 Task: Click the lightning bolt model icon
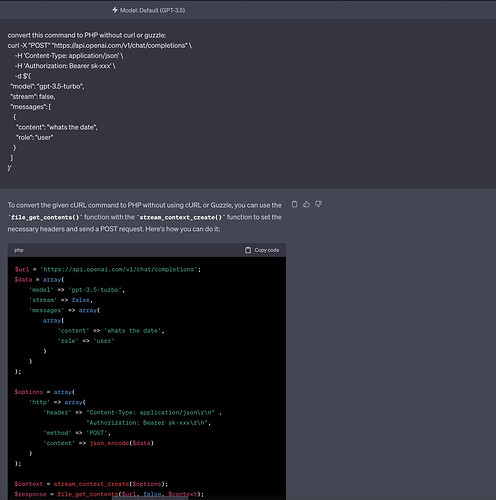pos(115,10)
